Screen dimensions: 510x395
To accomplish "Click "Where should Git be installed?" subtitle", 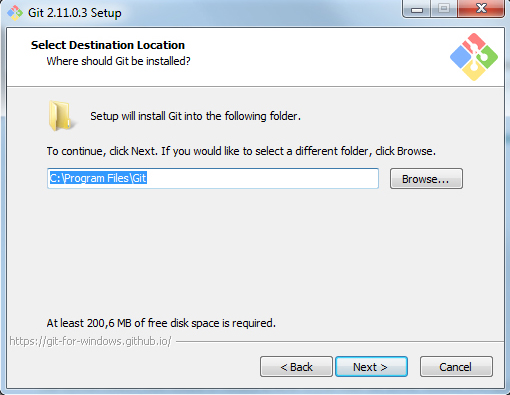I will click(118, 61).
